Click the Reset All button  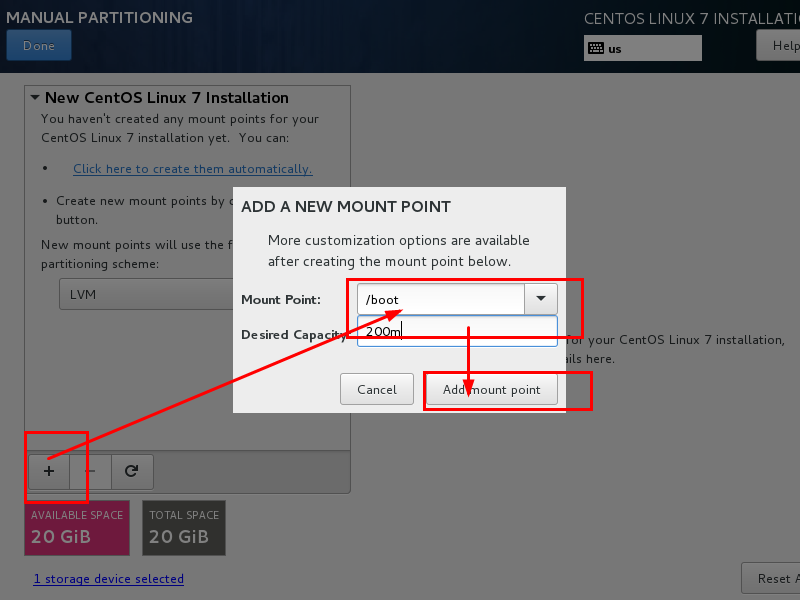pos(770,578)
